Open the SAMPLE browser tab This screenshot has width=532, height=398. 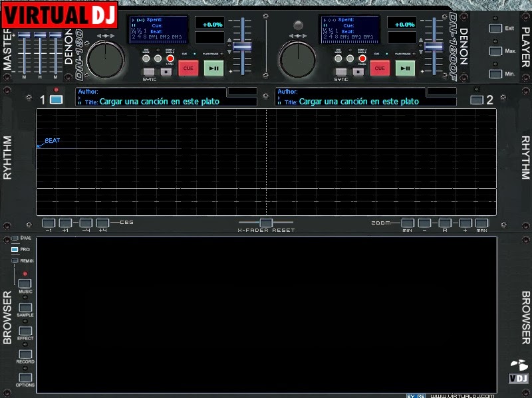point(25,308)
